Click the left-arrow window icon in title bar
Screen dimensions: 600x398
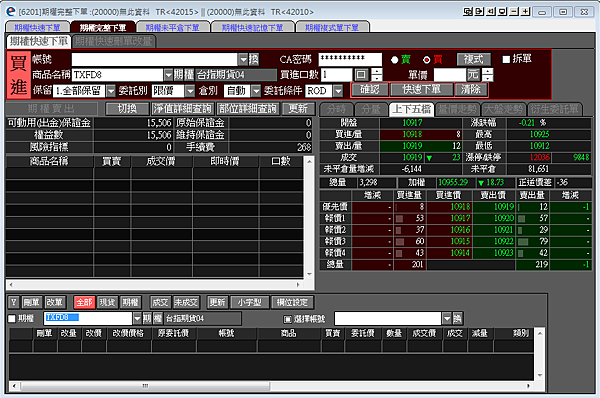click(491, 11)
